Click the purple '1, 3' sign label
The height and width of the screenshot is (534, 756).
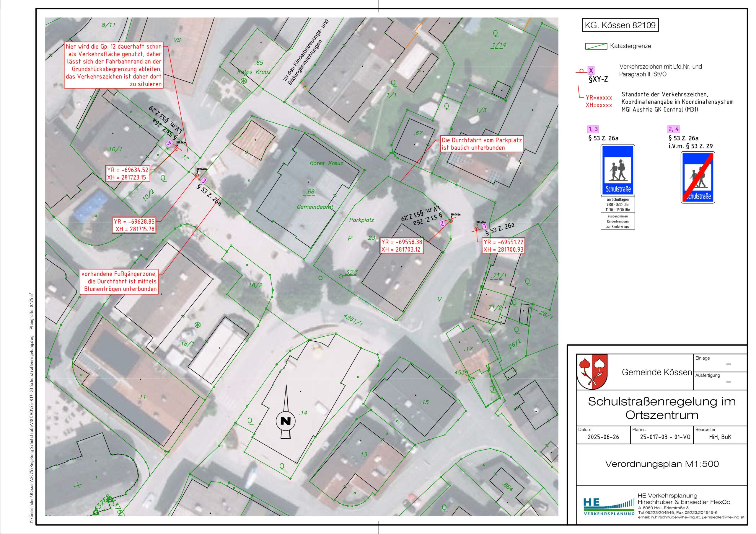593,129
